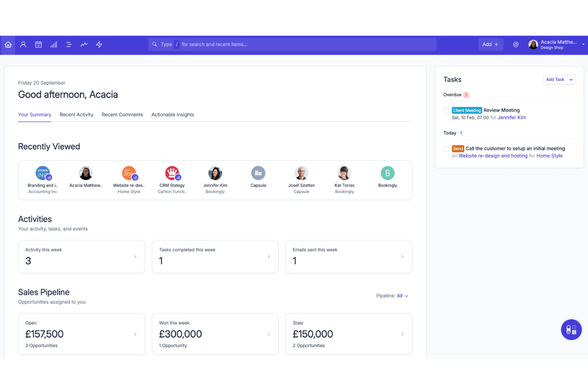Check off the Review Meeting task
588x392 pixels.
tap(446, 110)
